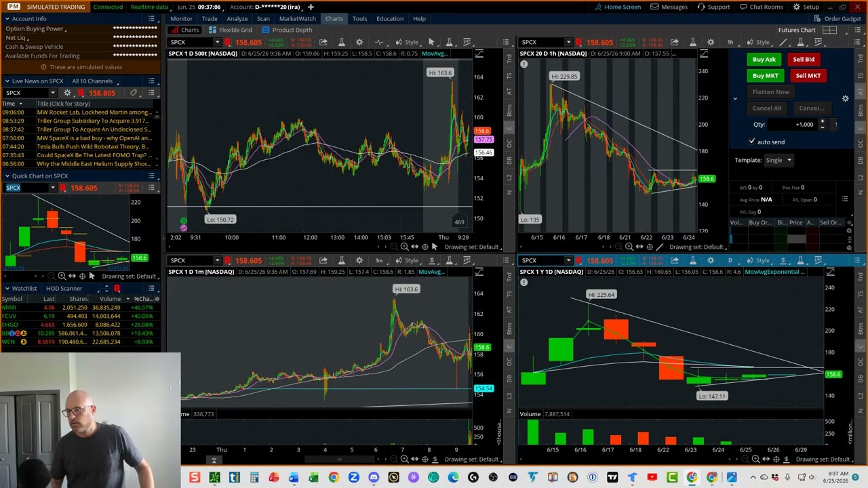Open settings gear in bottom-left 1m chart

[359, 260]
